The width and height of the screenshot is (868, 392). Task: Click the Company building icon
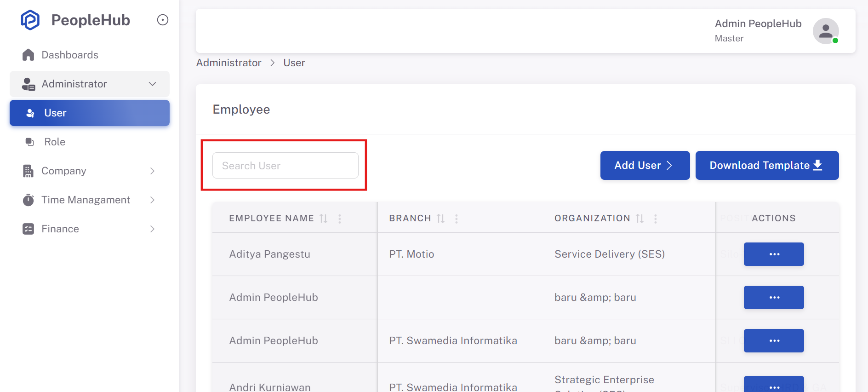tap(28, 171)
